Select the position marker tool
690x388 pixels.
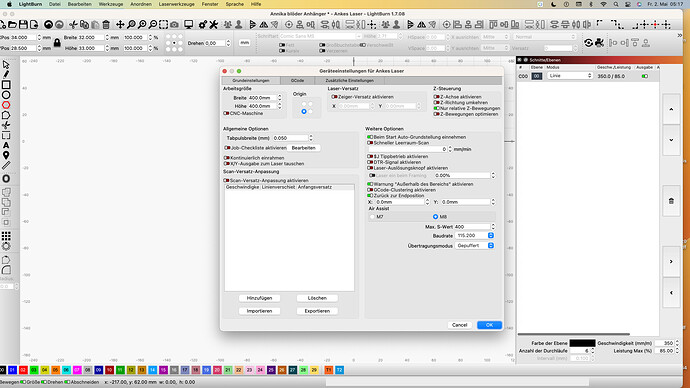(x=6, y=155)
